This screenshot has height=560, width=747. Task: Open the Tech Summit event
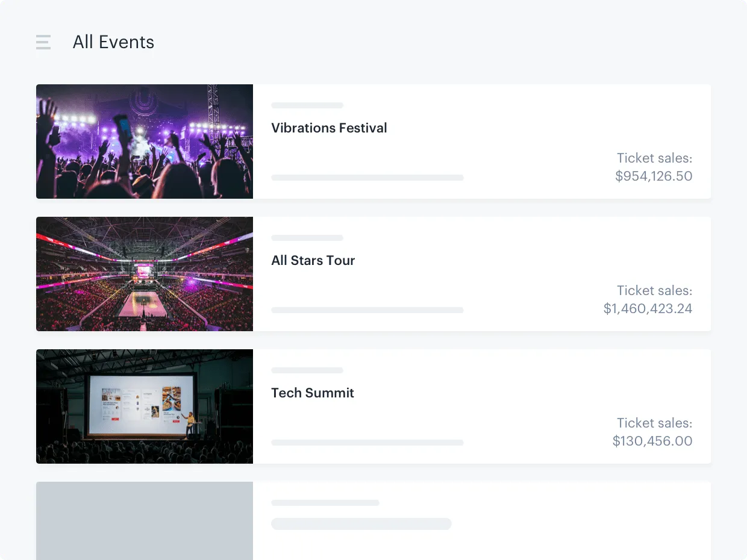tap(313, 393)
